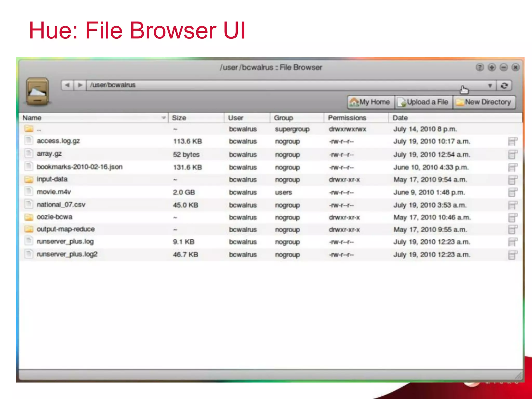Click the 2.0 GB size value
The width and height of the screenshot is (532, 399).
[x=184, y=192]
